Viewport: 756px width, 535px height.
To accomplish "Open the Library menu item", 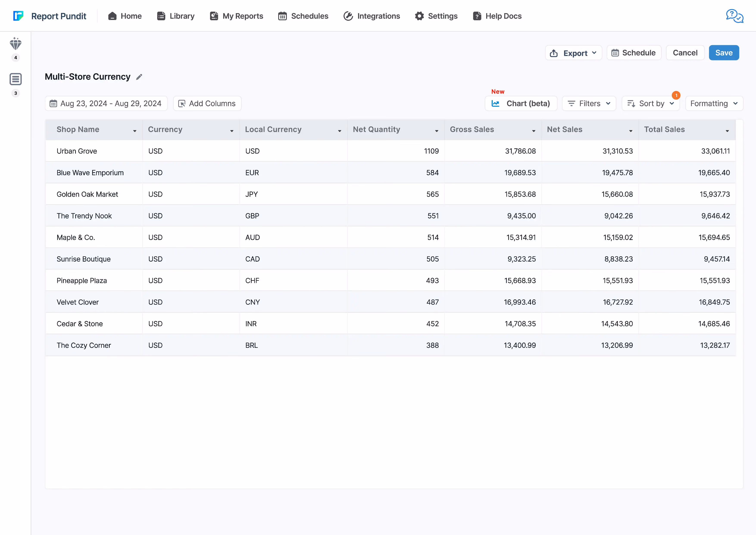I will [x=176, y=16].
